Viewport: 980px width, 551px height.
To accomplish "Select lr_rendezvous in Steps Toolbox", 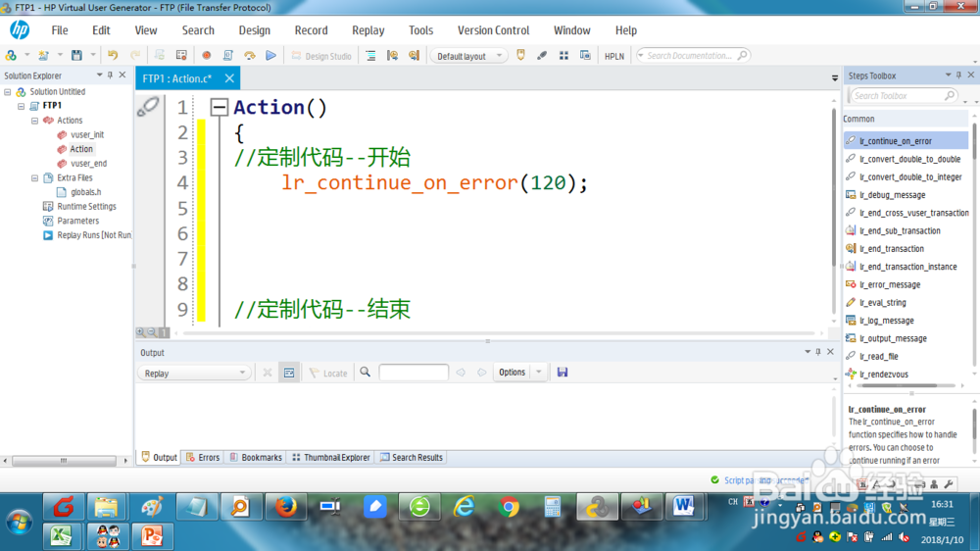I will coord(884,374).
